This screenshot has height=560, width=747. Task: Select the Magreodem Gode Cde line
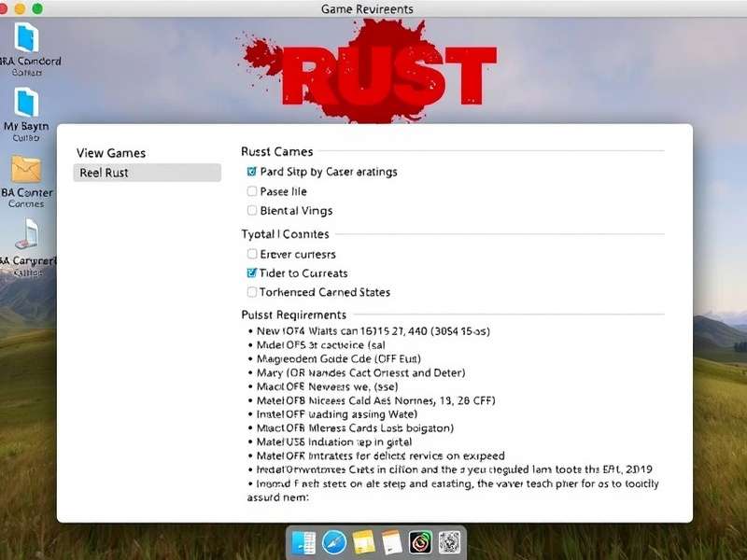[x=338, y=358]
